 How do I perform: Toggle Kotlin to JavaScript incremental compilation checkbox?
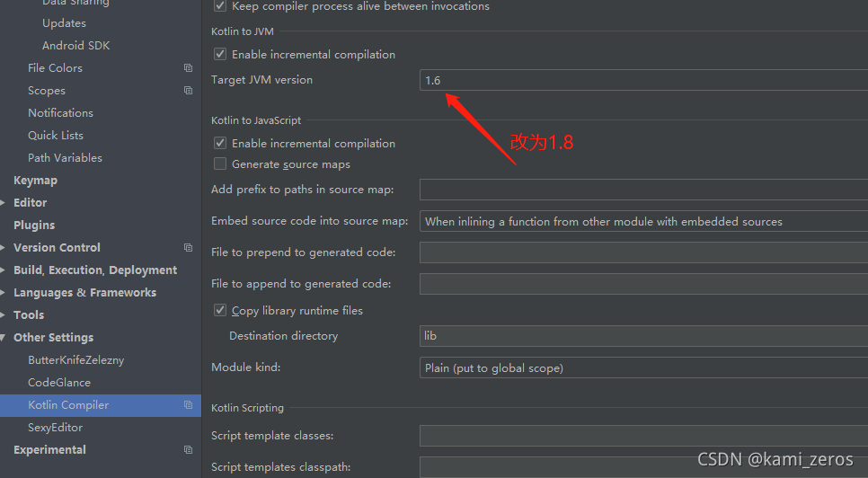(220, 143)
